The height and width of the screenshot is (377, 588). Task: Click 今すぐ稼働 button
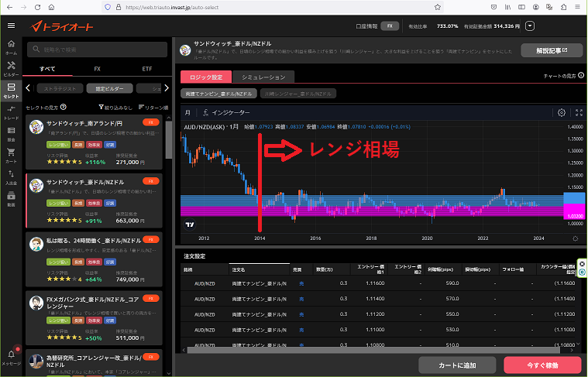(542, 365)
